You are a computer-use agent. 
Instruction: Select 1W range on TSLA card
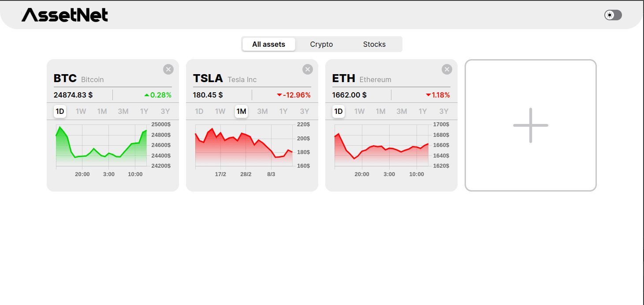click(220, 111)
